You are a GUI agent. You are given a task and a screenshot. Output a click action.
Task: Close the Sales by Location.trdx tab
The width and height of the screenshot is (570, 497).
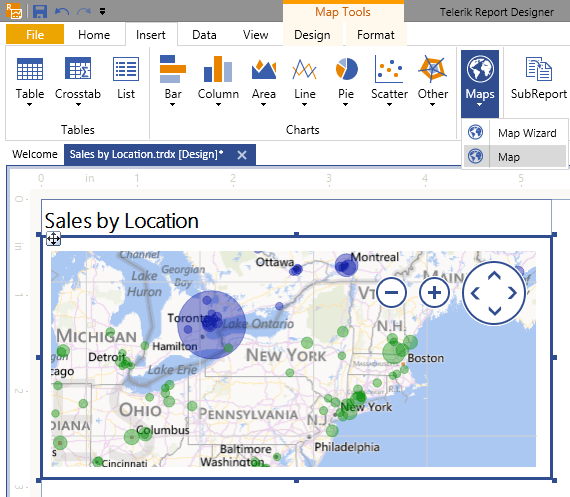coord(242,155)
